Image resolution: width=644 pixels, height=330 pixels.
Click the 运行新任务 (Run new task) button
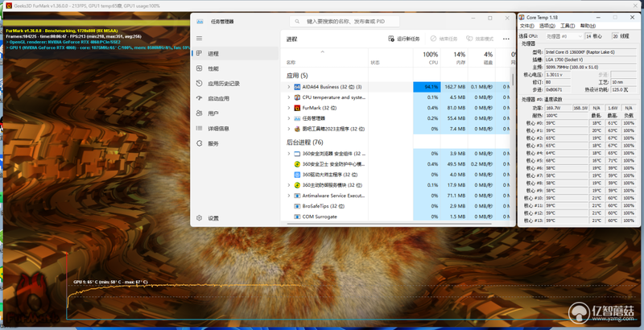click(x=404, y=39)
